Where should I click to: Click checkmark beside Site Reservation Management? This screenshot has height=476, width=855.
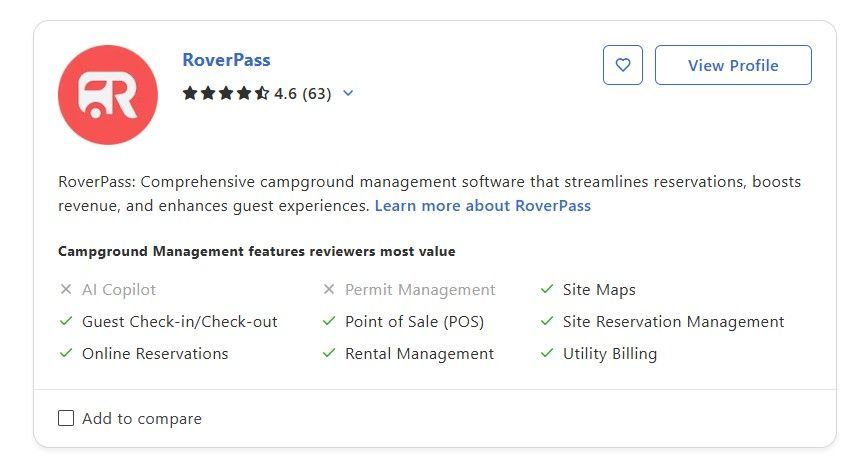point(547,321)
